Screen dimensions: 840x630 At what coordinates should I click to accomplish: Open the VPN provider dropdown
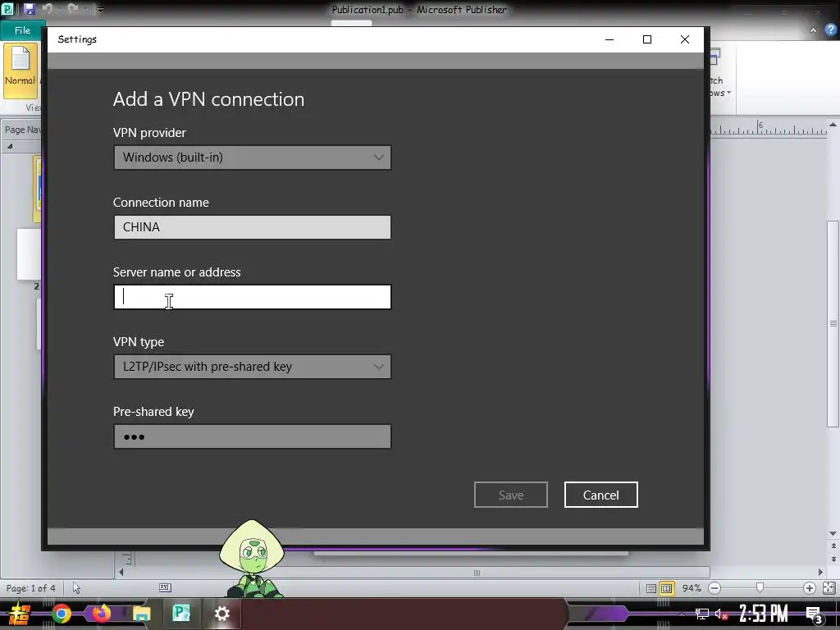(x=253, y=157)
